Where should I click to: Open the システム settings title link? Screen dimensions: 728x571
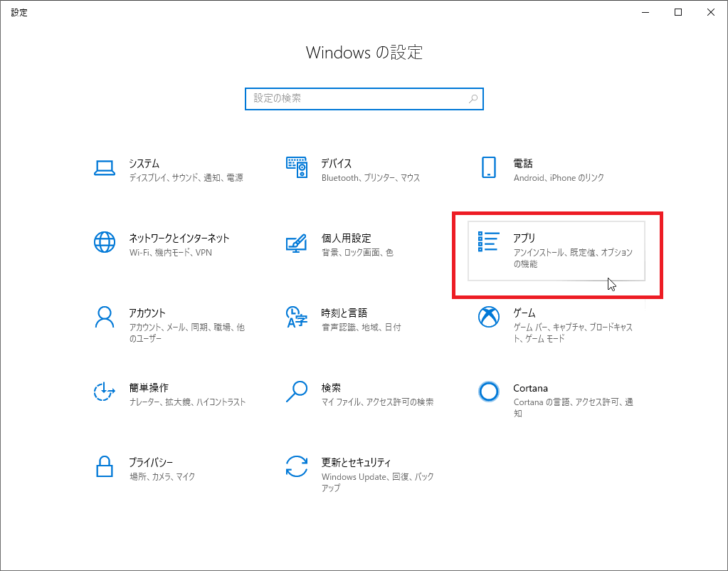tap(144, 164)
